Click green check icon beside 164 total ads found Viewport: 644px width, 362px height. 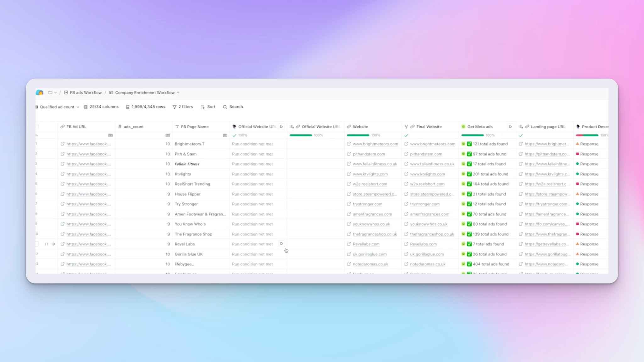(x=469, y=184)
